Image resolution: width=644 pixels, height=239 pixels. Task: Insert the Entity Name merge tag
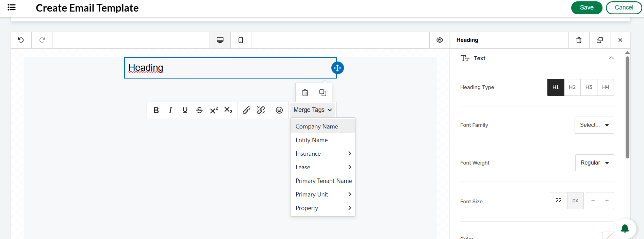pos(323,140)
